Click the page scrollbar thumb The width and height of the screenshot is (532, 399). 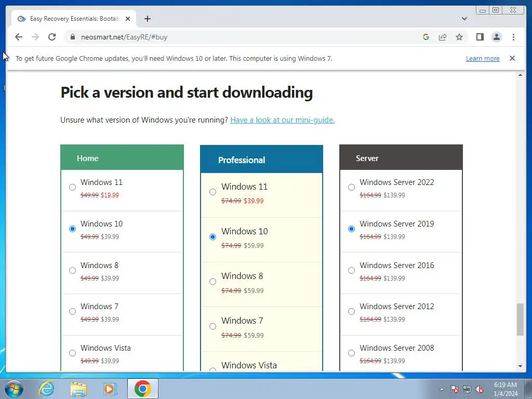pyautogui.click(x=520, y=320)
